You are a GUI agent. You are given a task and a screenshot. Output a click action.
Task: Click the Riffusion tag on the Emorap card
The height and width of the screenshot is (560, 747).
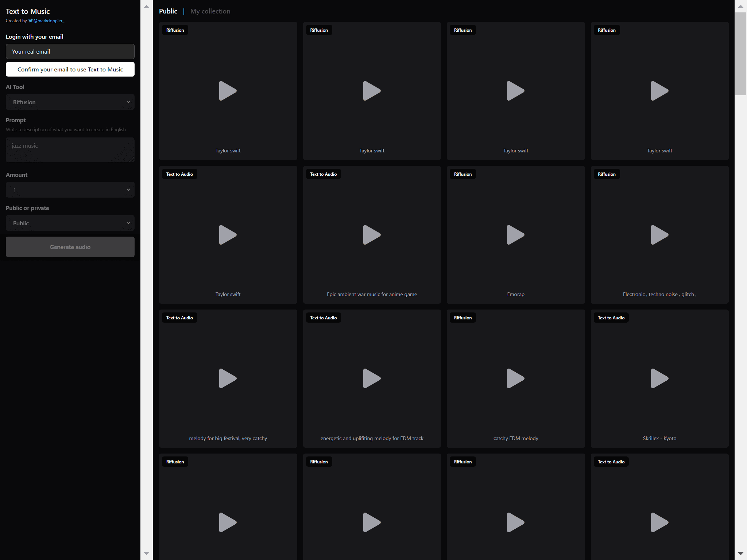click(462, 174)
